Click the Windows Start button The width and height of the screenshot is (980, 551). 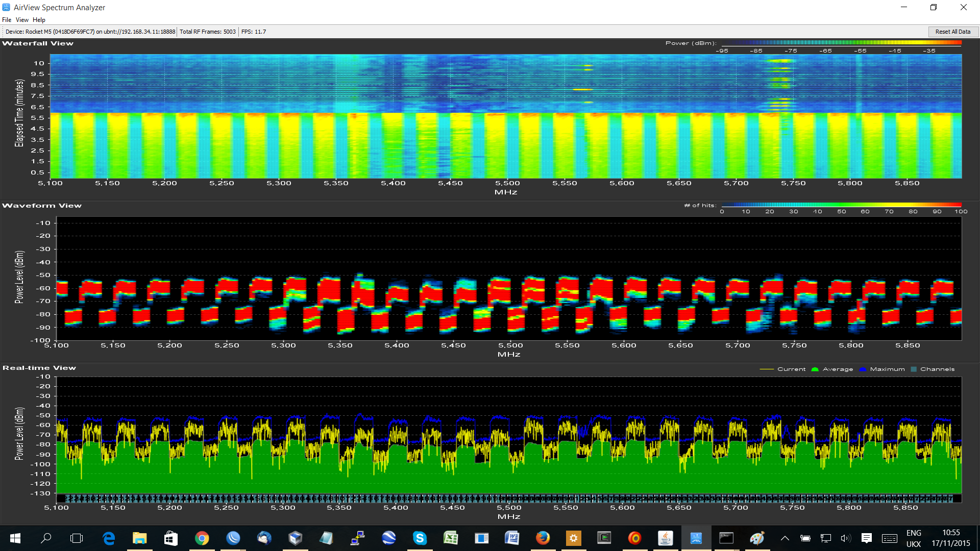[15, 538]
